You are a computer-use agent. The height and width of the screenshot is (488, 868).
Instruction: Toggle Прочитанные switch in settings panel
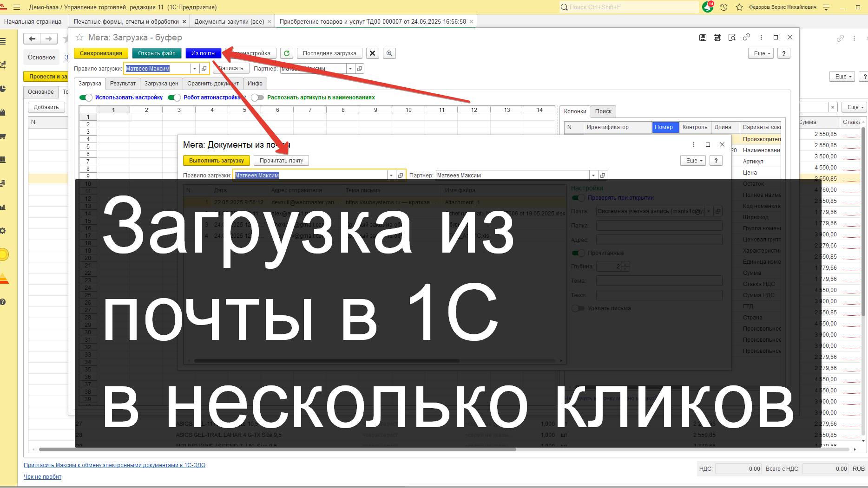point(579,253)
